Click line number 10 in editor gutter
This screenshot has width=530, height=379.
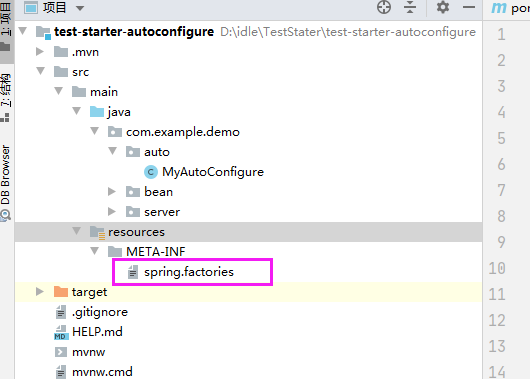point(497,268)
